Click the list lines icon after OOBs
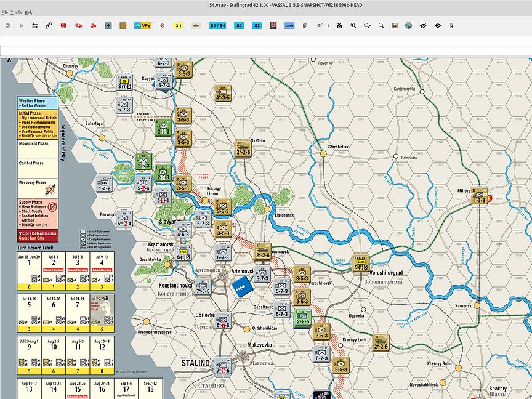This screenshot has width=532, height=399. [305, 25]
